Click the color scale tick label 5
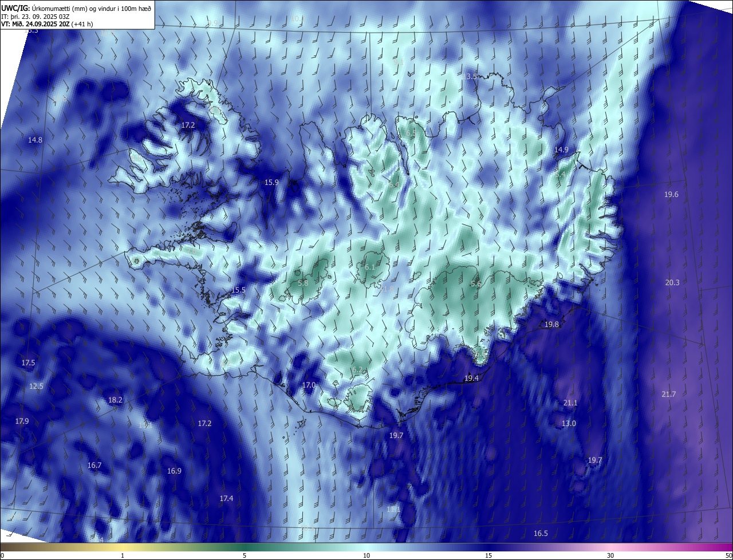733x560 pixels. tap(245, 555)
